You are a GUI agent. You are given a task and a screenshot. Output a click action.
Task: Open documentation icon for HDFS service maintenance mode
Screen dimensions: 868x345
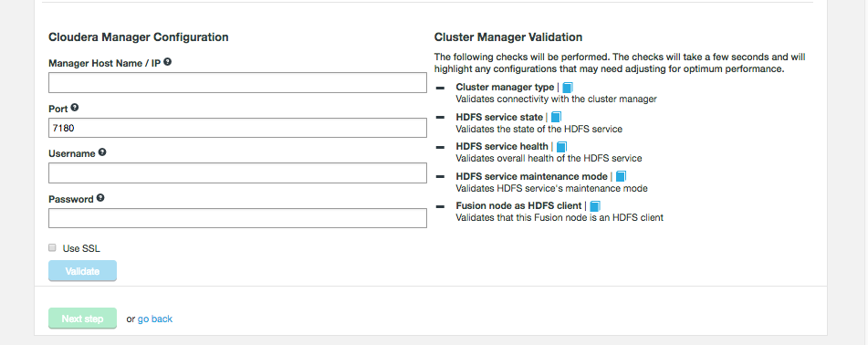(621, 177)
